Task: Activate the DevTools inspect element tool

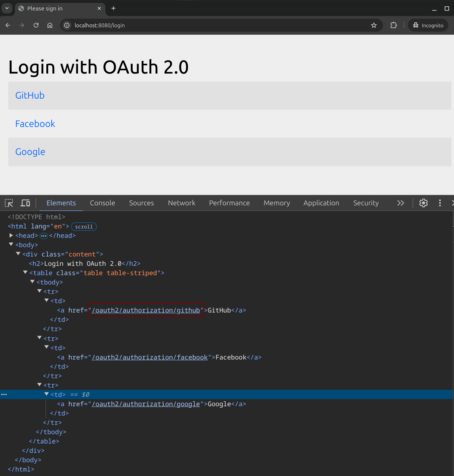Action: point(9,203)
